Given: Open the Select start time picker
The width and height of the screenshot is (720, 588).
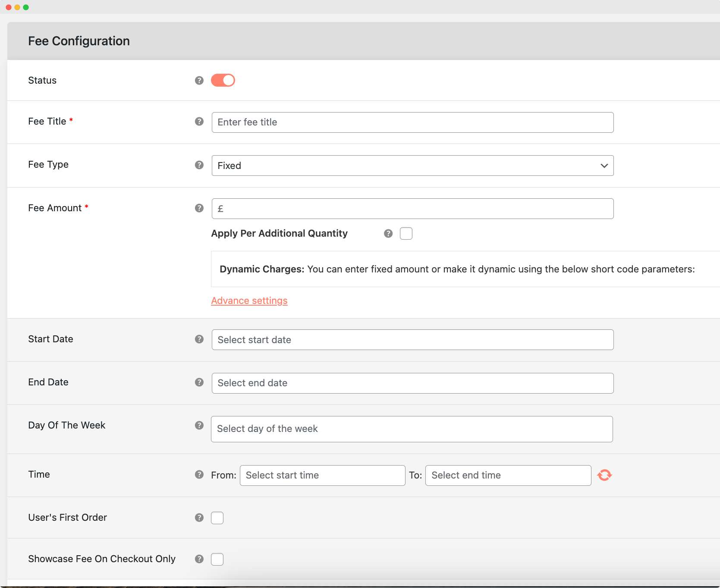Looking at the screenshot, I should 322,475.
